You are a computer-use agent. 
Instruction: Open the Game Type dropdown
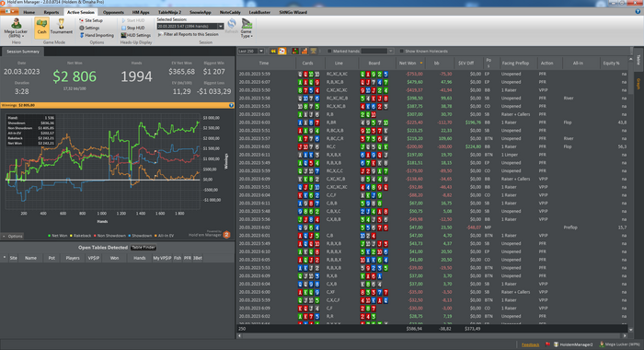[247, 29]
